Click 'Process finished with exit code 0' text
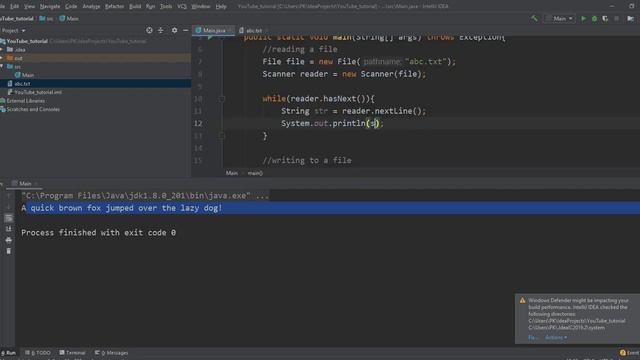This screenshot has width=640, height=360. point(98,233)
